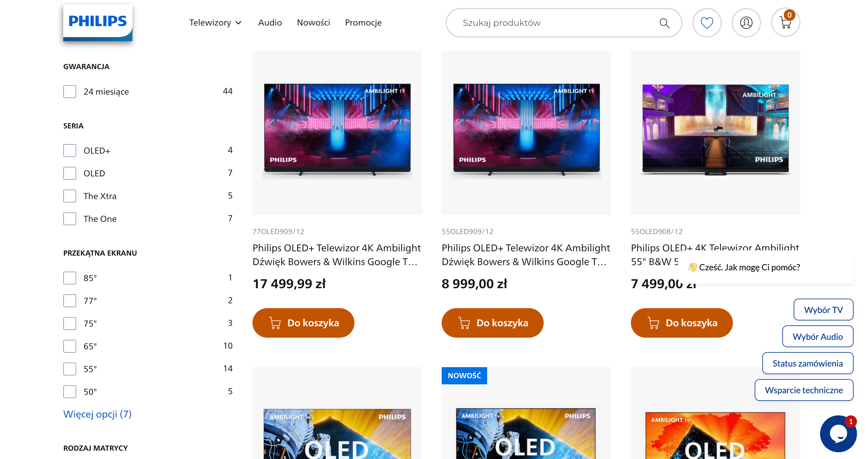Image resolution: width=868 pixels, height=459 pixels.
Task: Add 77OLED909/12 to cart with Do koszyka
Action: coord(303,323)
